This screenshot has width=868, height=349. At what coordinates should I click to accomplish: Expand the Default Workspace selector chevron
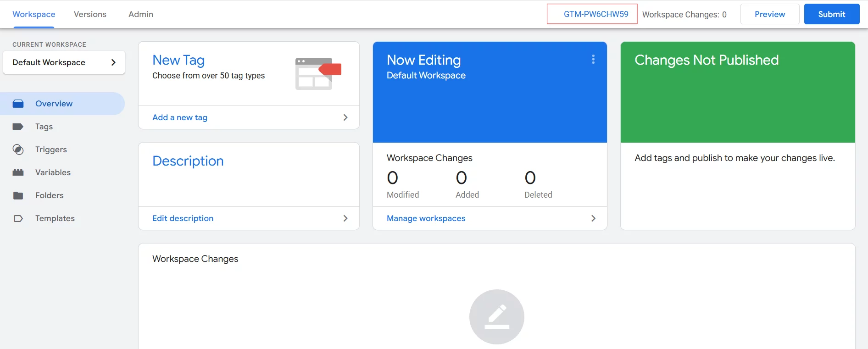tap(113, 62)
